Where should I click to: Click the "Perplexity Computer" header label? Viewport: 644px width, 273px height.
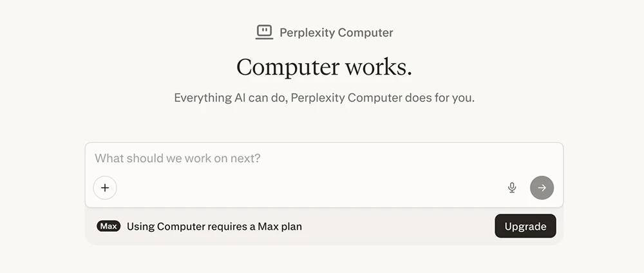(x=336, y=32)
